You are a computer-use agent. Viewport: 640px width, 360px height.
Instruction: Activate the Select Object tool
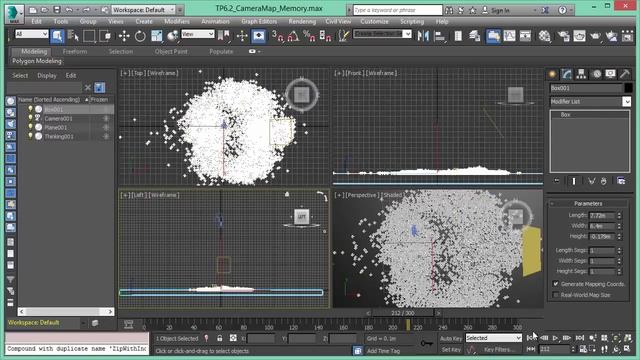point(57,36)
